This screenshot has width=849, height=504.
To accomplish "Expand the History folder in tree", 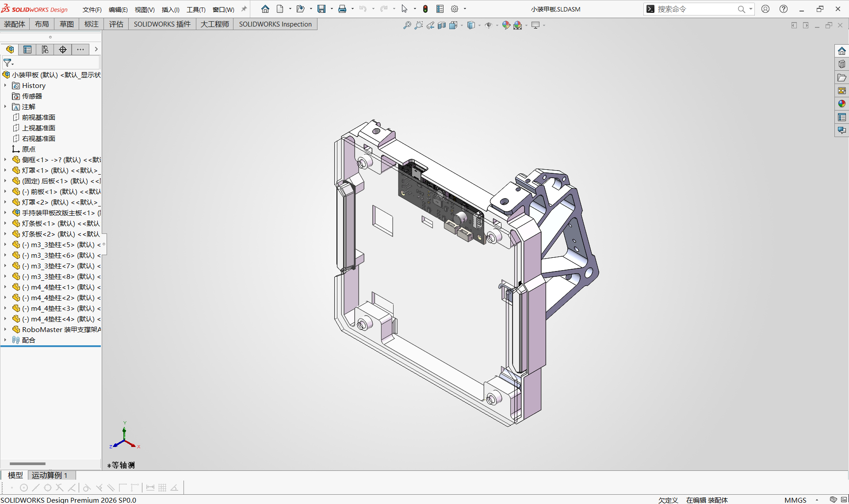I will point(5,85).
